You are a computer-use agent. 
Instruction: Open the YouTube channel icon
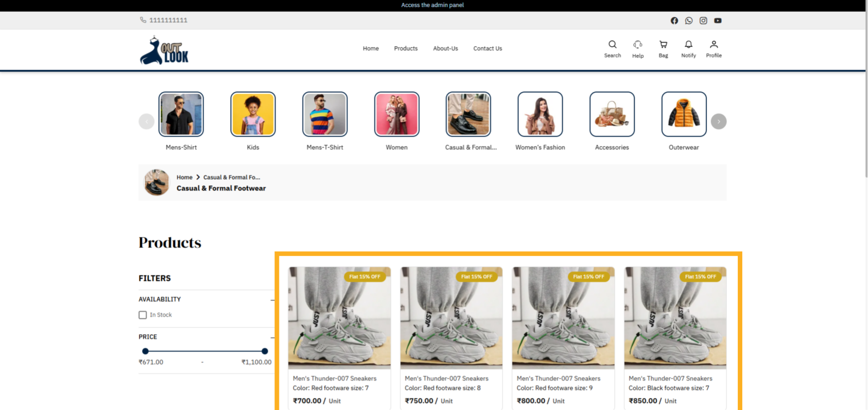(717, 20)
